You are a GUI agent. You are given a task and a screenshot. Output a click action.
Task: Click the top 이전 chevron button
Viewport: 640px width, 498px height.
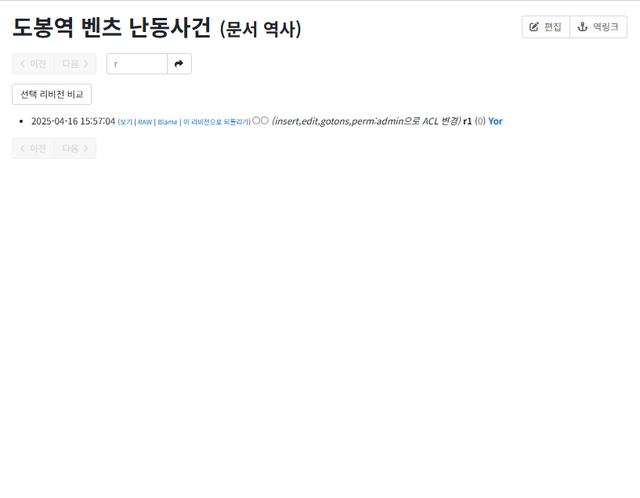[33, 64]
